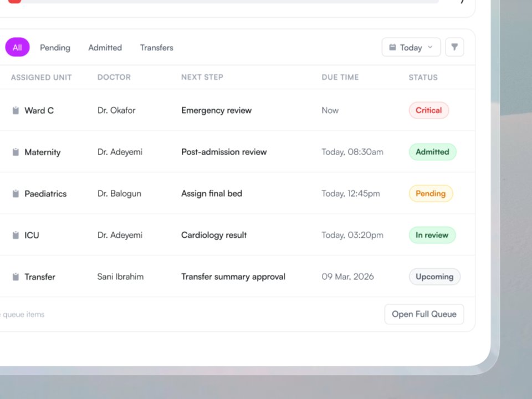This screenshot has height=399, width=532.
Task: Click the Upcoming status badge
Action: [434, 277]
